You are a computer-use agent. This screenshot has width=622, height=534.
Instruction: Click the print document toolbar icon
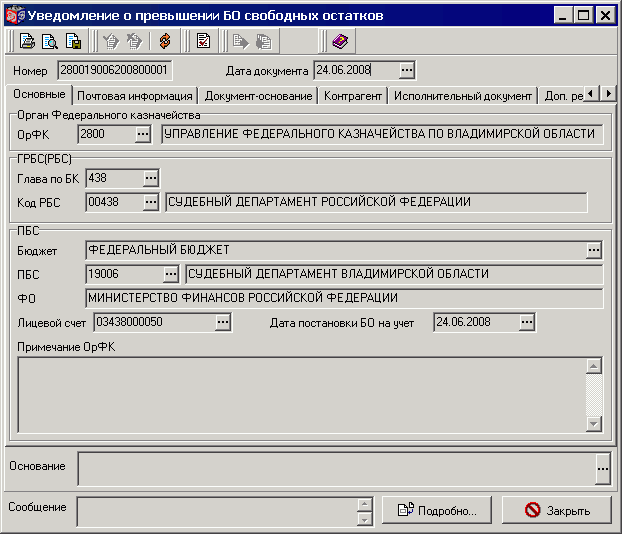tap(27, 41)
